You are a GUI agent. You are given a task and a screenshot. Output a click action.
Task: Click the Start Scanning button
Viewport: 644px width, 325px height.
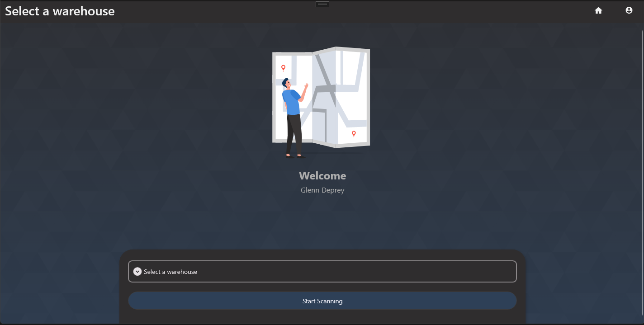[x=322, y=301]
